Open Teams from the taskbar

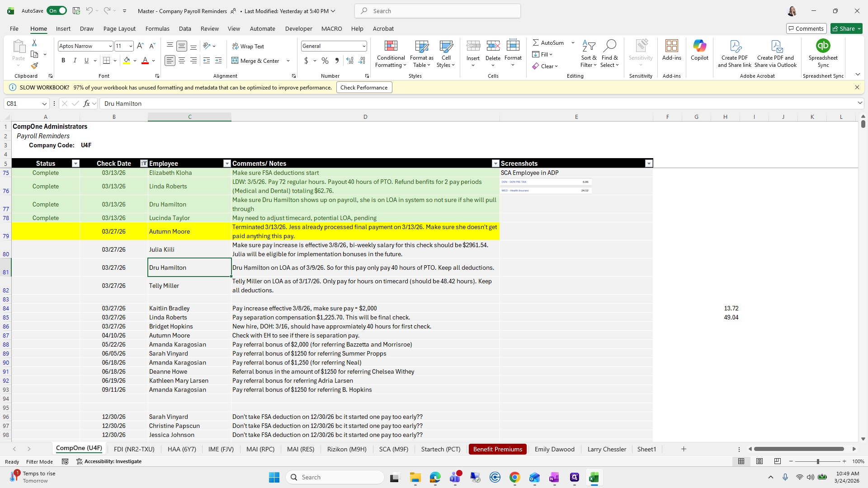(x=455, y=477)
